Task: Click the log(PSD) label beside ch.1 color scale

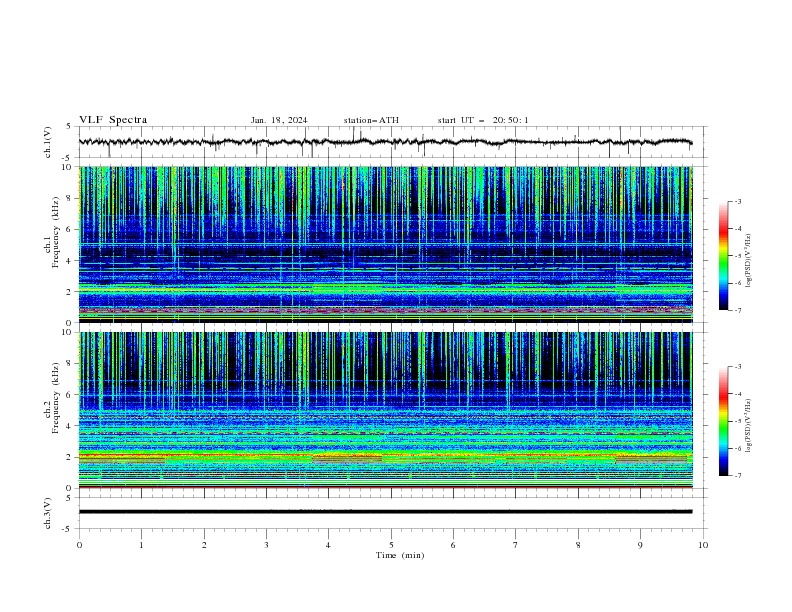Action: [x=749, y=261]
